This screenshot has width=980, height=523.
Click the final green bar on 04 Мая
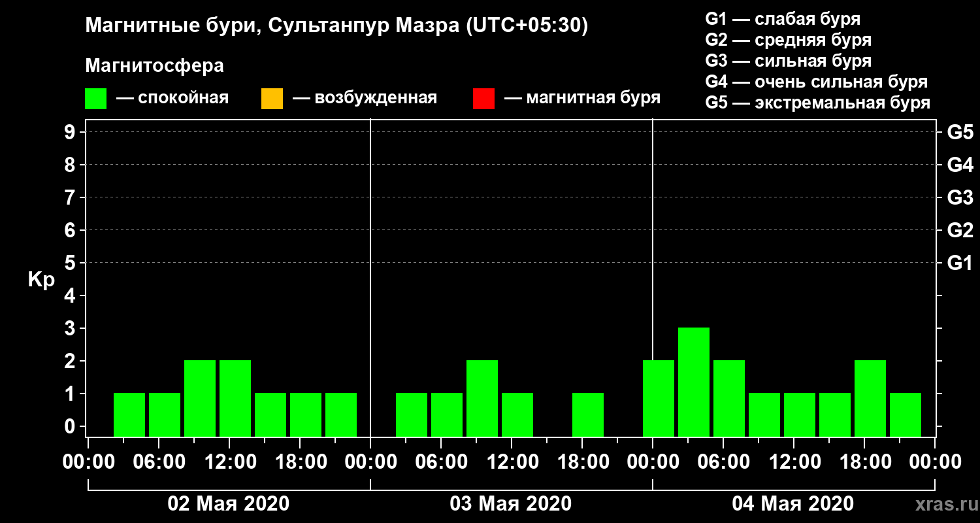[906, 414]
